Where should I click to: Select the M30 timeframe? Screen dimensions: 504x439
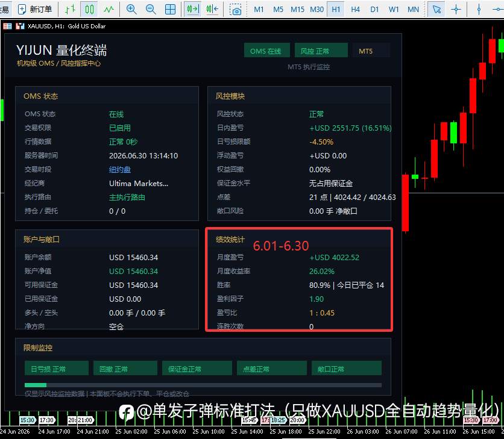coord(317,9)
